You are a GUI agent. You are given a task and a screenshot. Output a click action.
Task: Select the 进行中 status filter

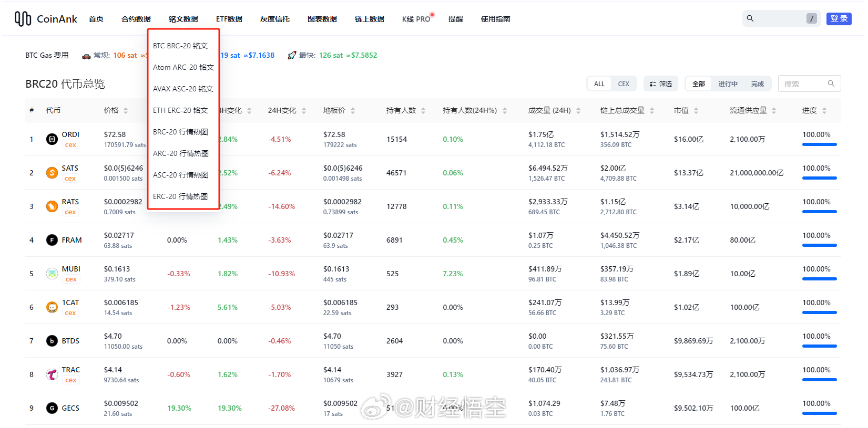coord(728,84)
